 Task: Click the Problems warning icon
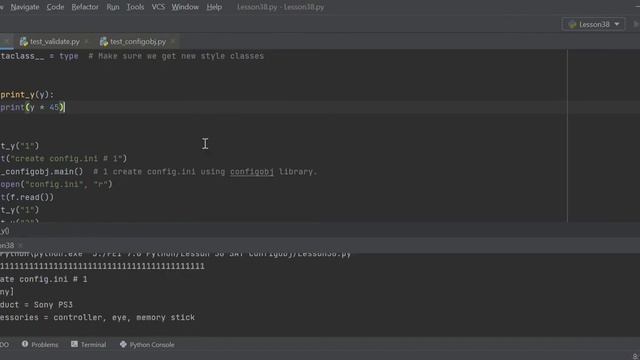25,344
